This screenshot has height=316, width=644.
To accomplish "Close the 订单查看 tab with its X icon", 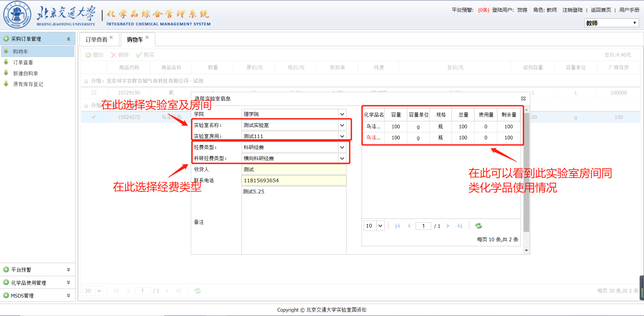I will (x=111, y=38).
